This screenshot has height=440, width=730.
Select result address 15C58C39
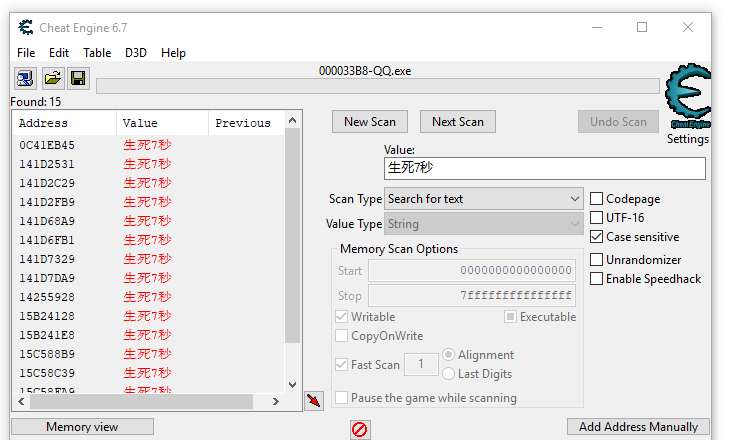[x=47, y=373]
